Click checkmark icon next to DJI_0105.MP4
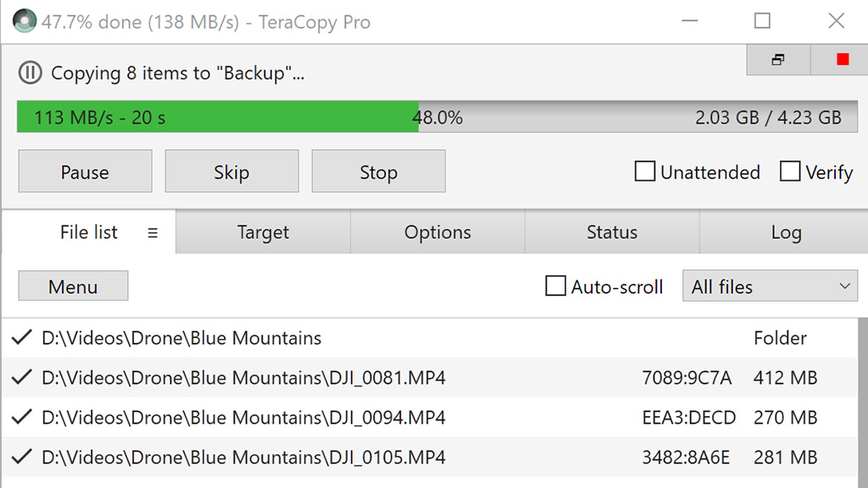The width and height of the screenshot is (868, 488). (21, 457)
